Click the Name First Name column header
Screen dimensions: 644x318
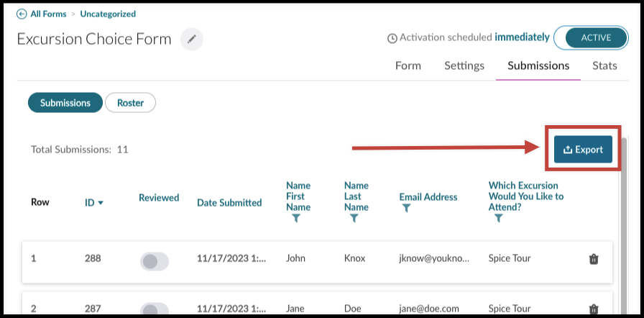[298, 196]
